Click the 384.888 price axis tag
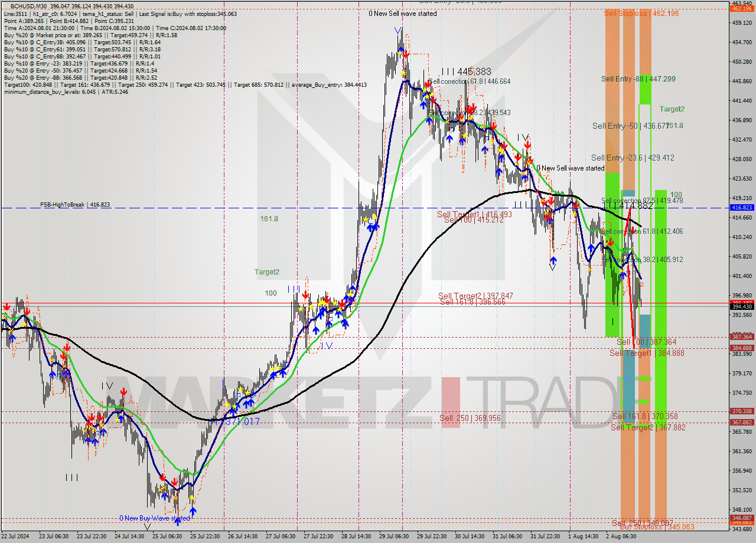The image size is (756, 543). [x=742, y=348]
